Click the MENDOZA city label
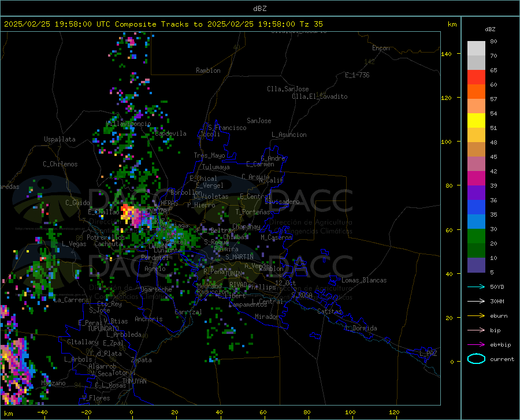The image size is (520, 420). click(154, 211)
